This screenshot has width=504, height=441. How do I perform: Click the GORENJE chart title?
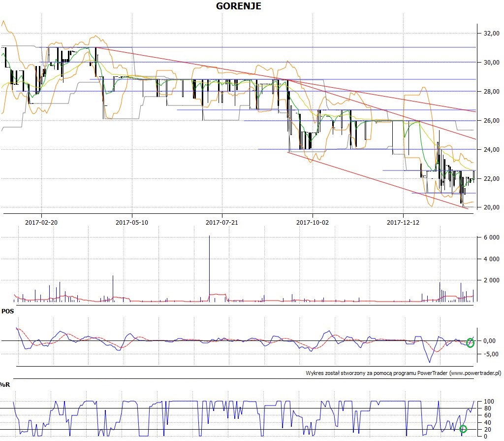[x=239, y=6]
